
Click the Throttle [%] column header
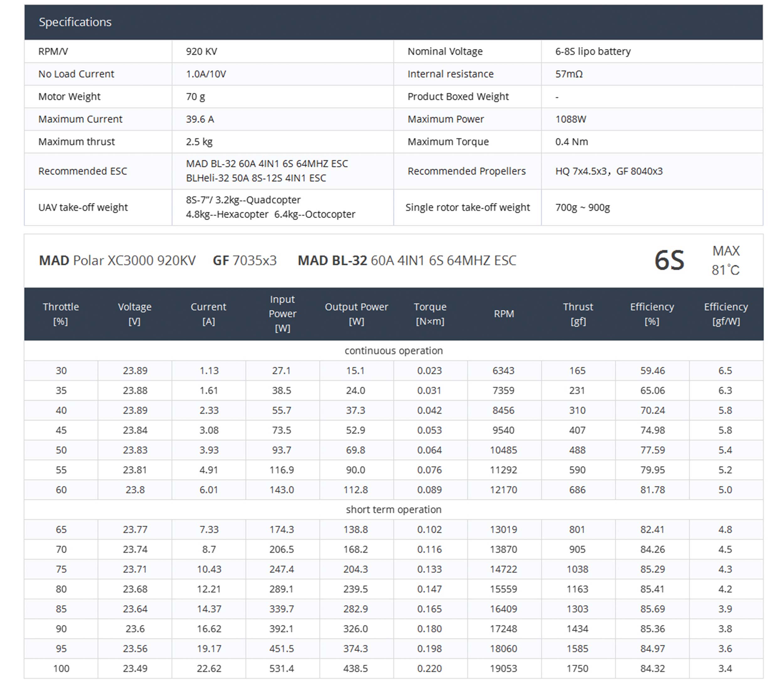(61, 314)
